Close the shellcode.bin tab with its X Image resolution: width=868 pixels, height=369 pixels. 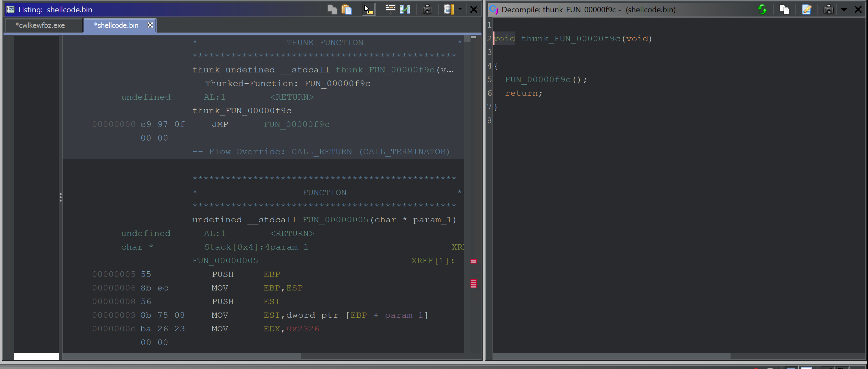(x=150, y=25)
